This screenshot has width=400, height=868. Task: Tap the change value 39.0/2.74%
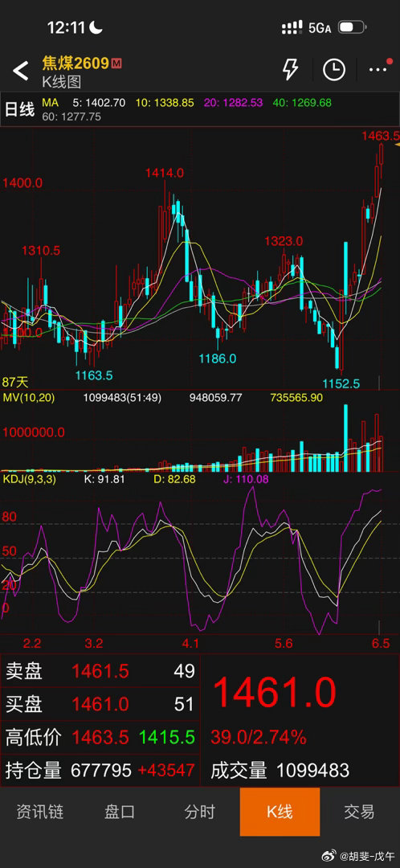(259, 737)
